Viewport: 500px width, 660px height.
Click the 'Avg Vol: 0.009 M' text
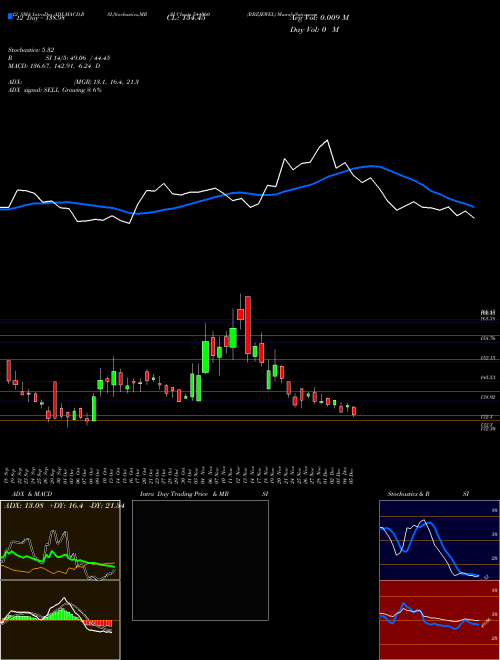pos(319,18)
